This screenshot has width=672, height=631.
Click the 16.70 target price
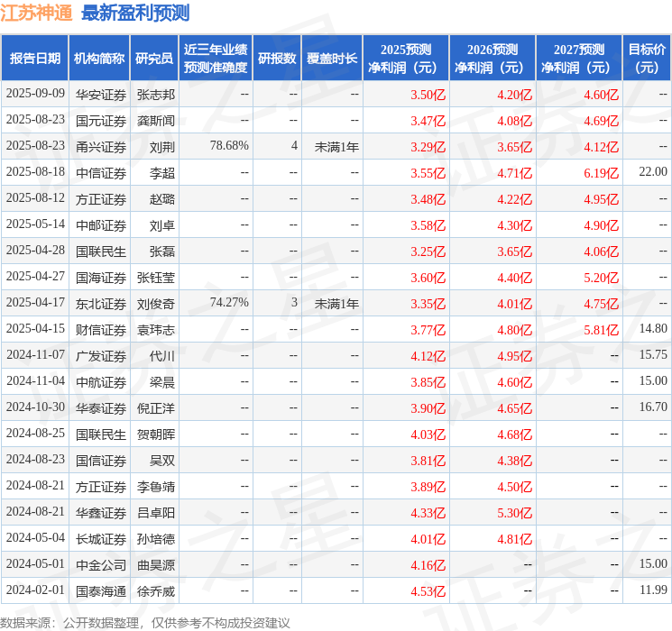pos(653,407)
